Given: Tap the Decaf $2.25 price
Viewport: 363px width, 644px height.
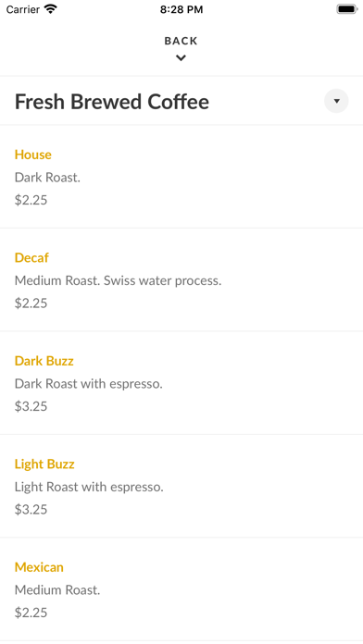Looking at the screenshot, I should point(31,303).
